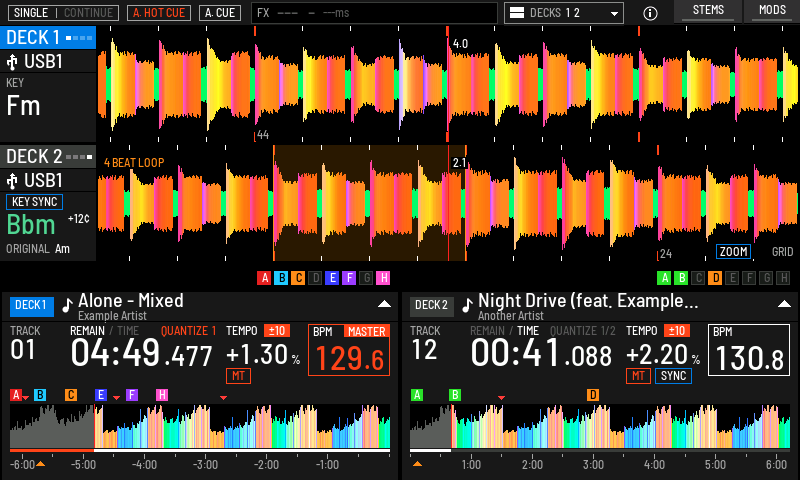The image size is (800, 480).
Task: Select Deck 1 empty hot cue G slot
Action: point(366,278)
